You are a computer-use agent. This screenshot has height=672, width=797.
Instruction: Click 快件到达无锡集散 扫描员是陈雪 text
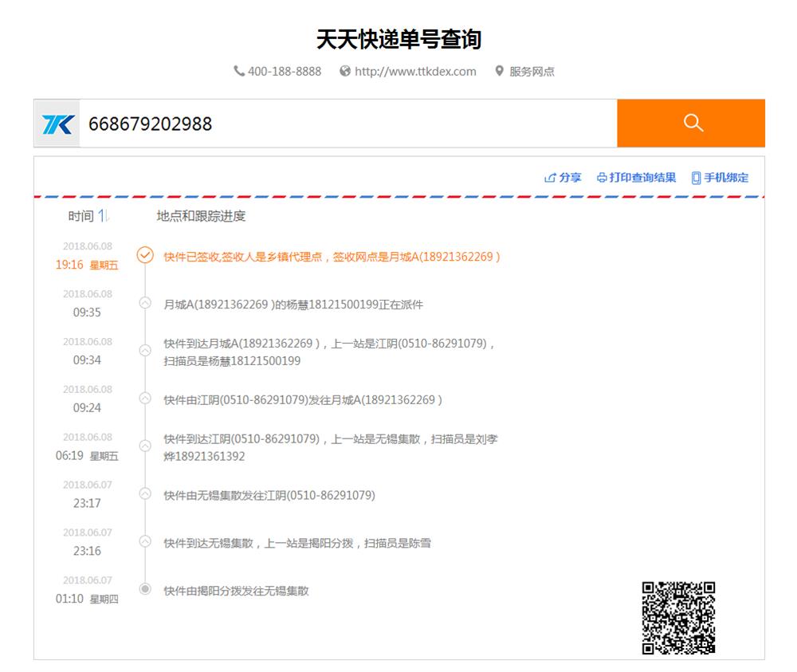point(297,543)
